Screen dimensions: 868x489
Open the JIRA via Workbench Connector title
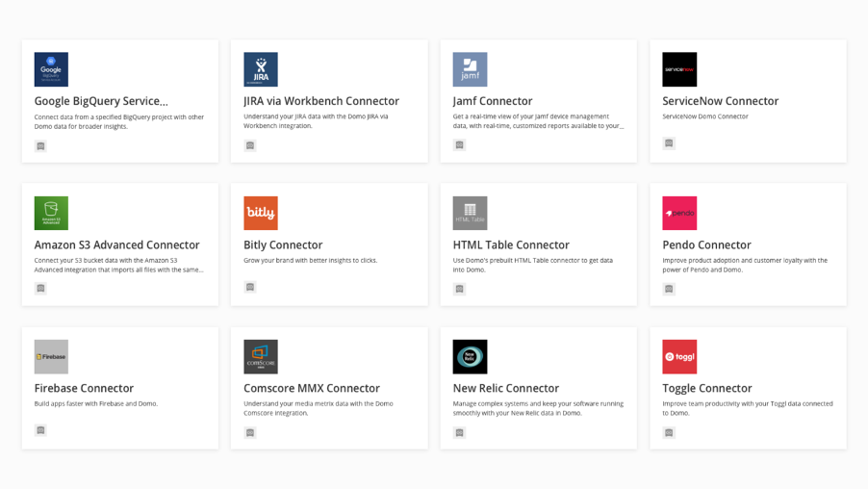click(320, 101)
